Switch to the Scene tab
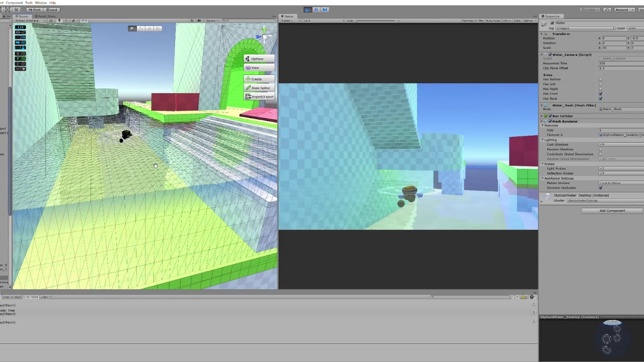The width and height of the screenshot is (644, 362). point(22,16)
